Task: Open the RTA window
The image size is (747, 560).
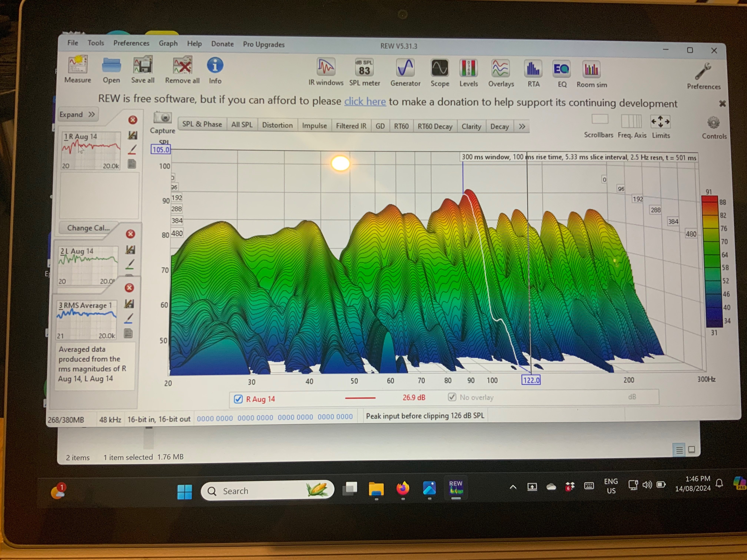Action: click(x=533, y=69)
